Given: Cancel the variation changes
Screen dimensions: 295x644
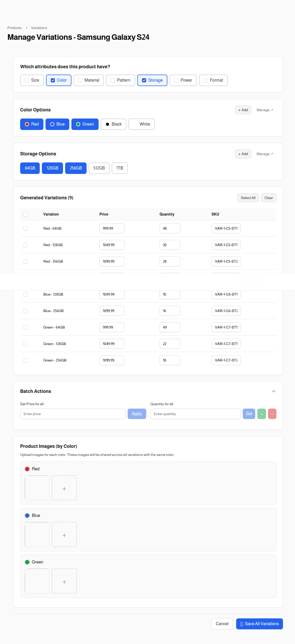Looking at the screenshot, I should pos(222,624).
